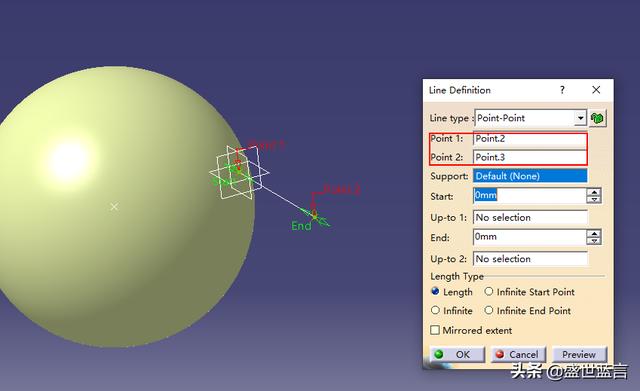Image resolution: width=640 pixels, height=391 pixels.
Task: Enable the Mirrored extent checkbox
Action: coord(435,330)
